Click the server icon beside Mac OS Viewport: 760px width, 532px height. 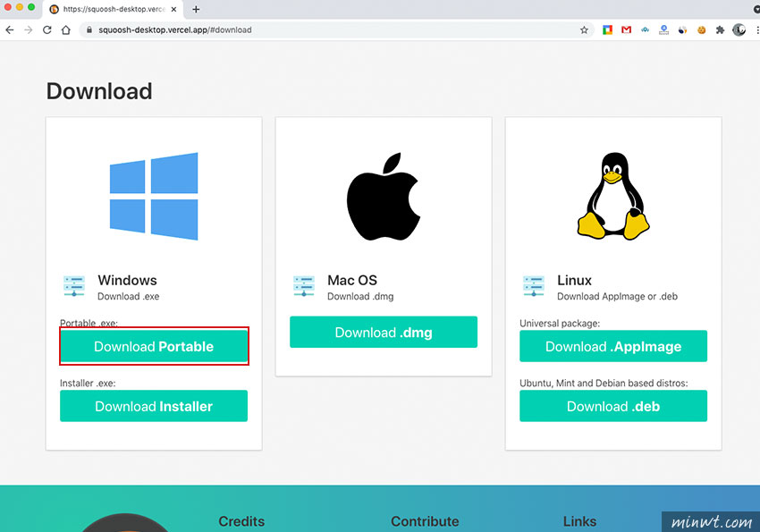tap(304, 286)
